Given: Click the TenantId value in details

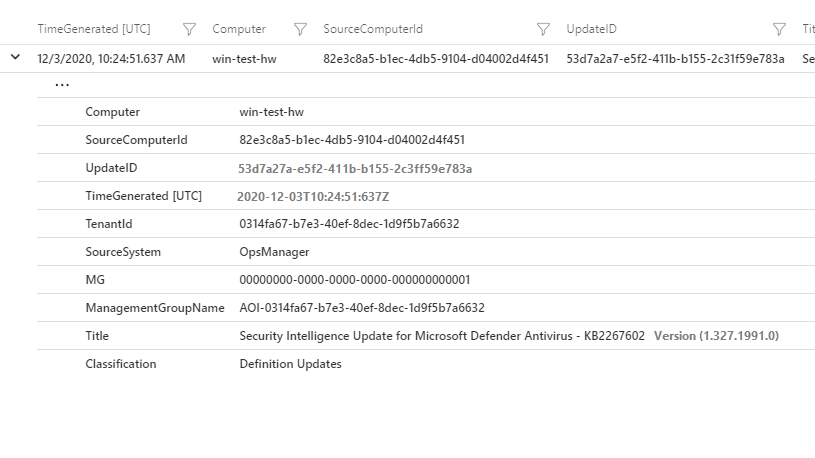Looking at the screenshot, I should click(349, 224).
